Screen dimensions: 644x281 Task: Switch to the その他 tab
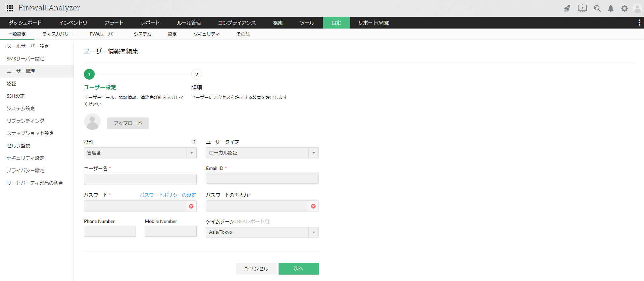pyautogui.click(x=243, y=34)
